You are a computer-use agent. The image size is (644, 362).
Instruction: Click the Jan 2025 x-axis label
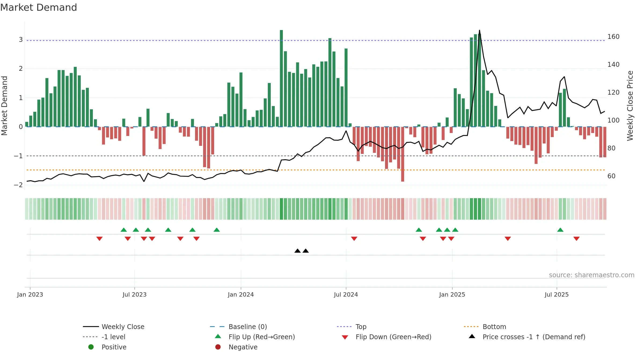pyautogui.click(x=452, y=294)
